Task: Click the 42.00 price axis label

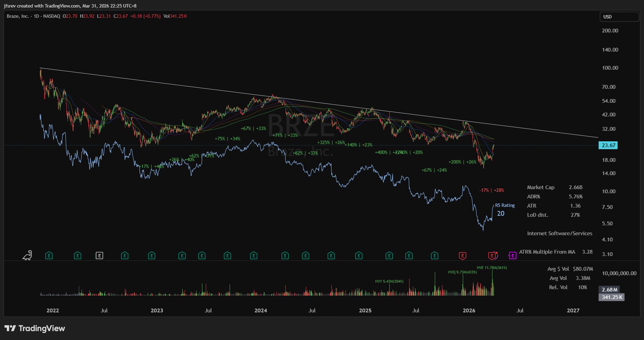Action: pos(609,114)
